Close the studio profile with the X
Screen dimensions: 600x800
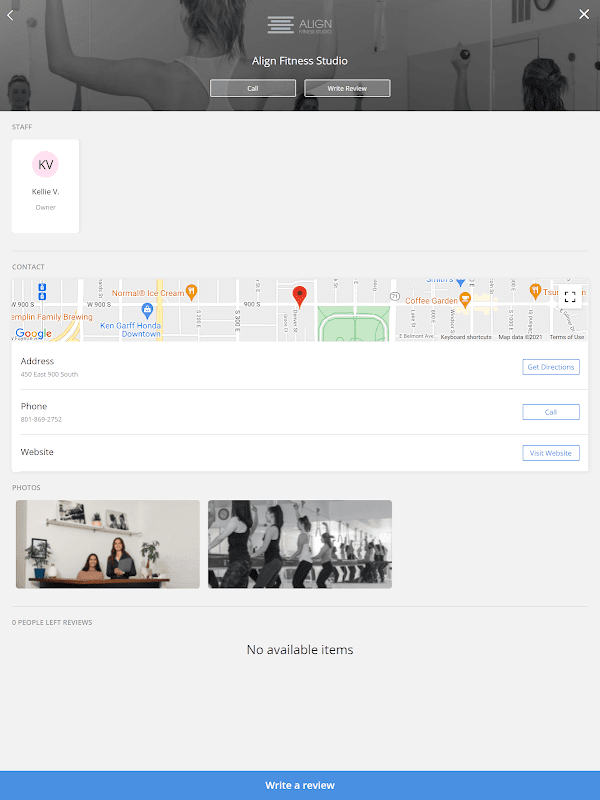[x=584, y=14]
